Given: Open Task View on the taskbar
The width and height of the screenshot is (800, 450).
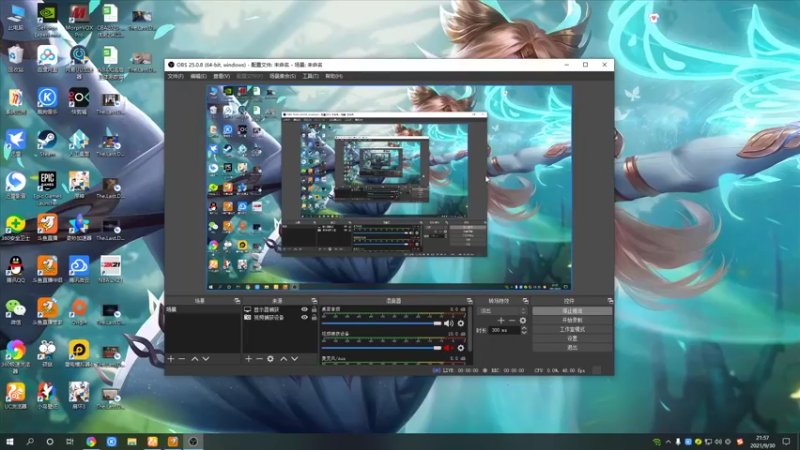Looking at the screenshot, I should tap(70, 442).
